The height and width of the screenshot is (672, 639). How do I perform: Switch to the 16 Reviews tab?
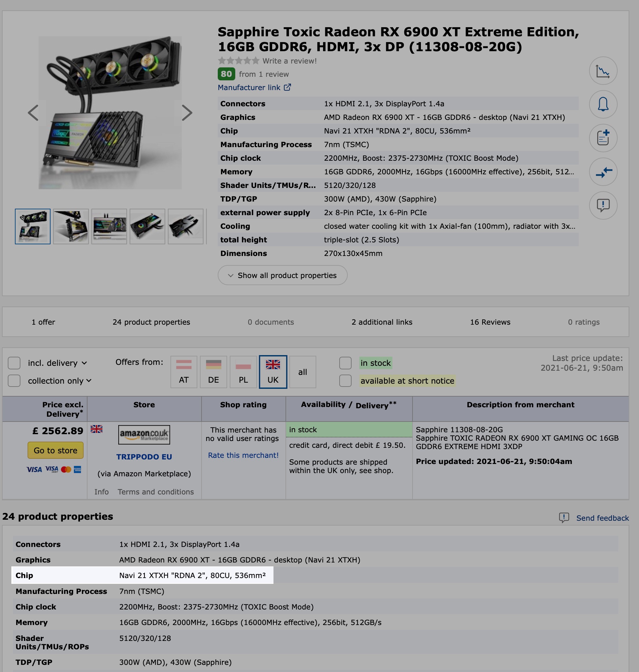[x=490, y=322]
